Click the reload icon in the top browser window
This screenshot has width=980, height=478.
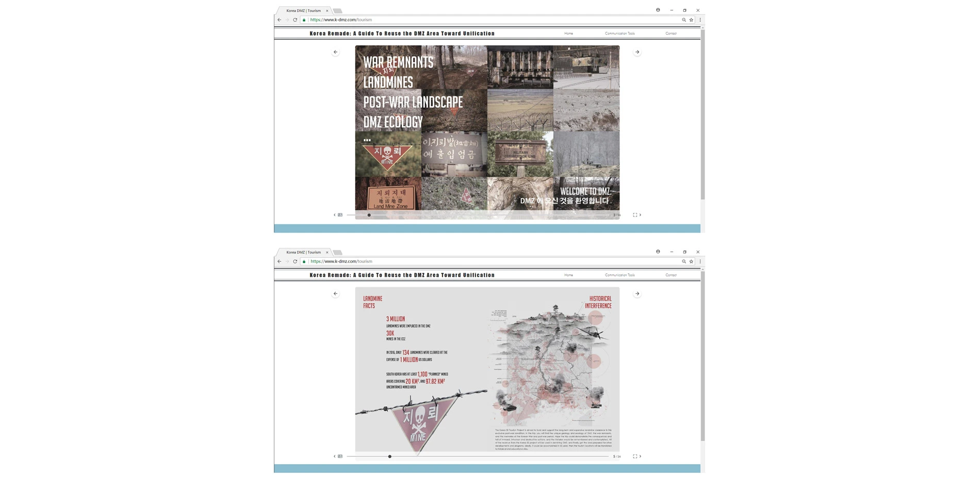[x=295, y=20]
